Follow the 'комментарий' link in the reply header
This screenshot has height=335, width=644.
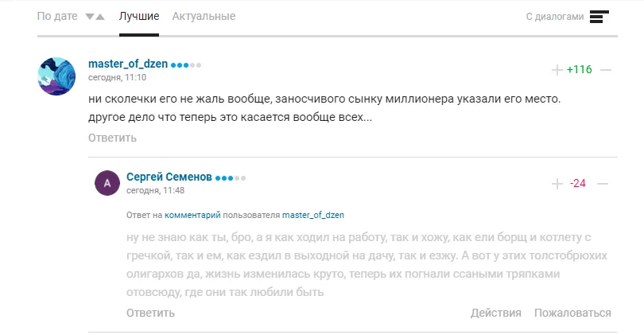192,215
